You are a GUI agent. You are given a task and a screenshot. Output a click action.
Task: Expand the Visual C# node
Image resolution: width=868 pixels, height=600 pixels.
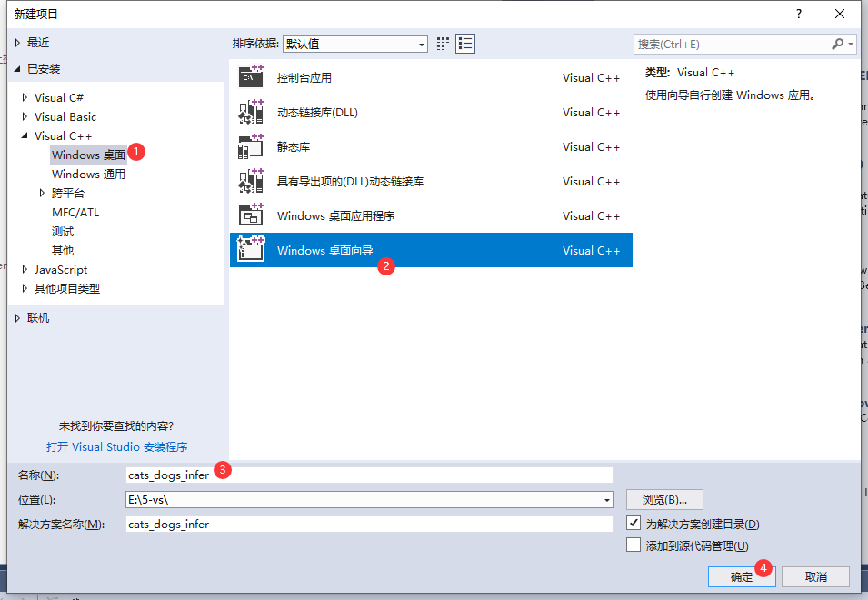[x=25, y=97]
